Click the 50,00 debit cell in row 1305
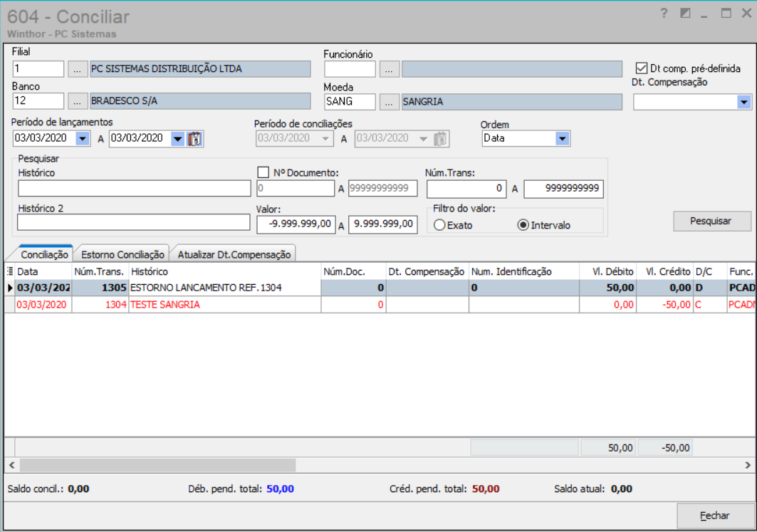 point(608,288)
